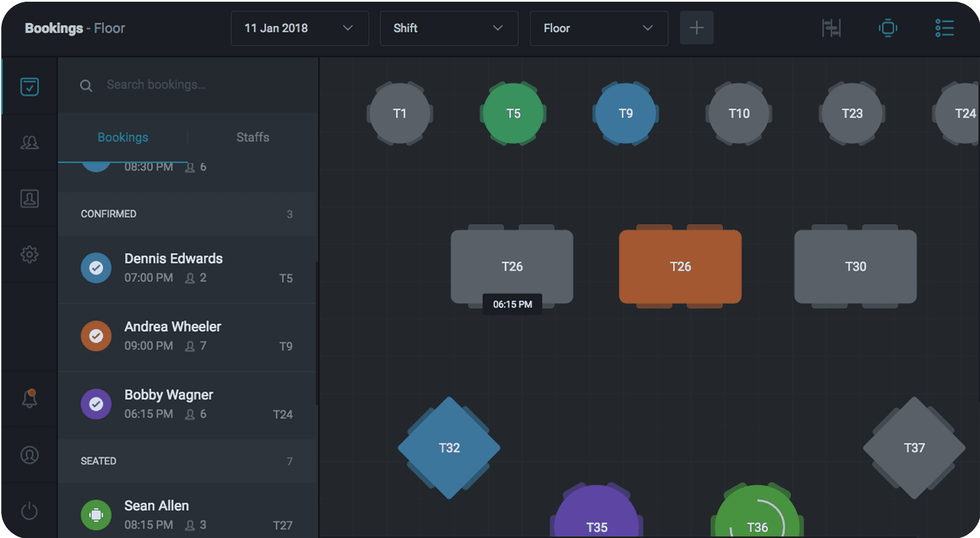The height and width of the screenshot is (538, 980).
Task: Select round table T23
Action: (x=852, y=113)
